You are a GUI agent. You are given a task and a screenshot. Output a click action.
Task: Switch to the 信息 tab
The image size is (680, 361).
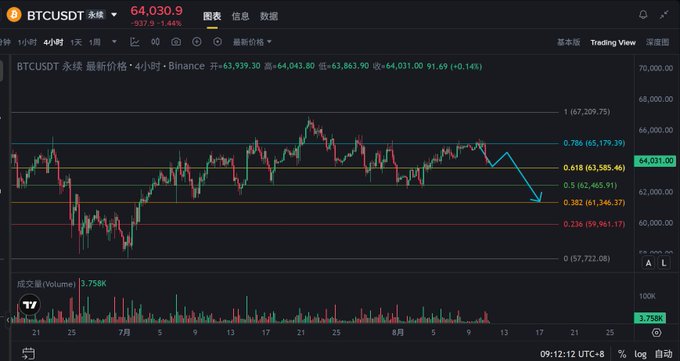pos(240,16)
